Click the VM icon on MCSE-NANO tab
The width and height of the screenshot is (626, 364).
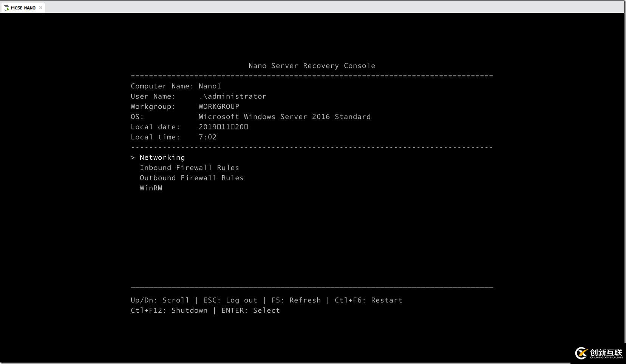pyautogui.click(x=6, y=8)
